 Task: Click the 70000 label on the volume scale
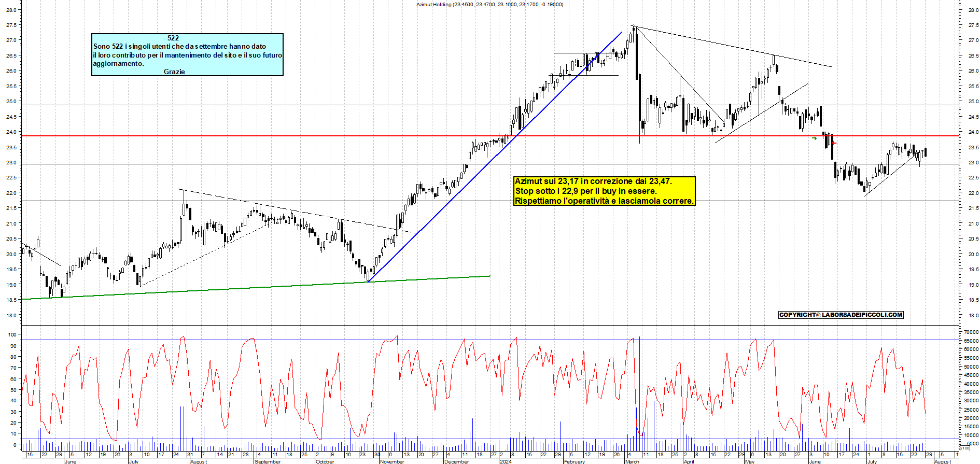[x=971, y=332]
